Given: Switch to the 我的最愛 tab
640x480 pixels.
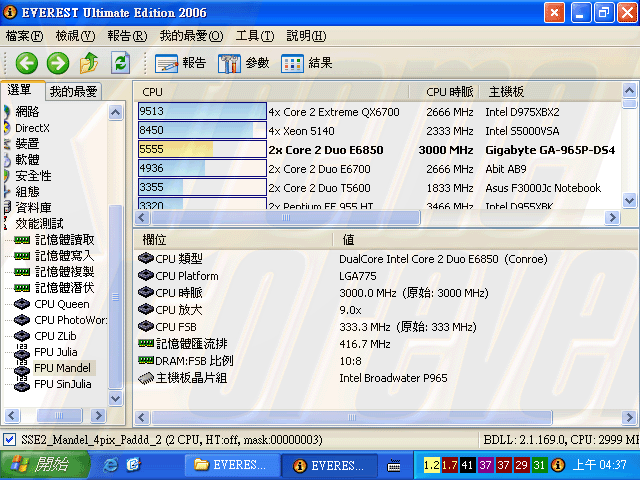Looking at the screenshot, I should pos(74,91).
